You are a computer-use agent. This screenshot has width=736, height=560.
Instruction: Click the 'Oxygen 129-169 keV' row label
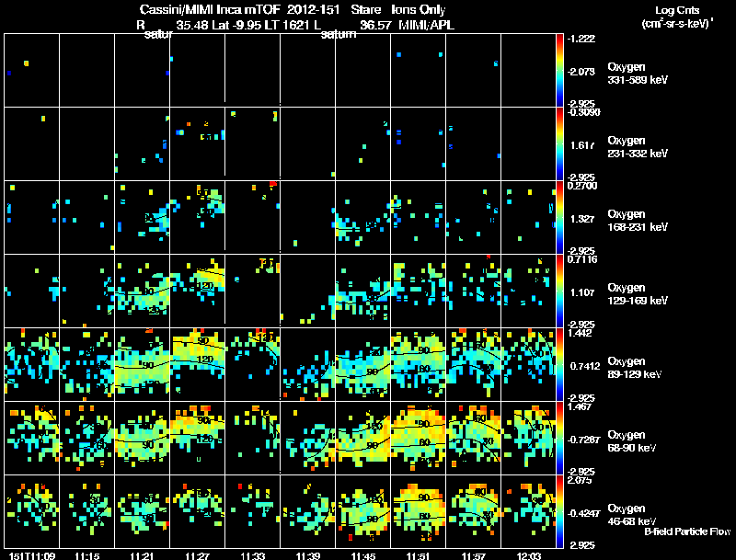point(638,294)
